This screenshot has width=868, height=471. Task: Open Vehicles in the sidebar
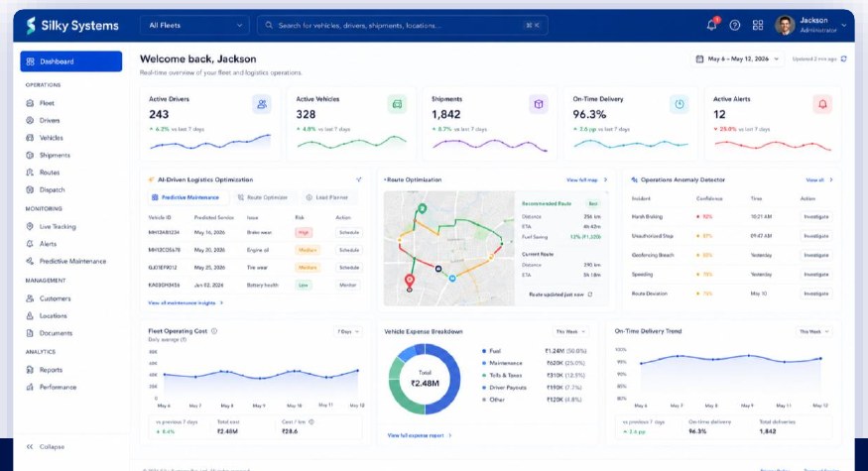pyautogui.click(x=51, y=138)
